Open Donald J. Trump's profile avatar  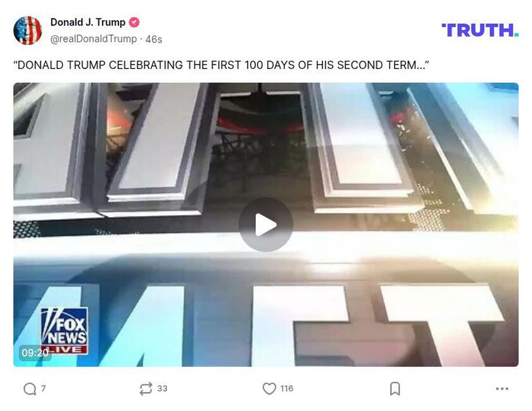(27, 30)
